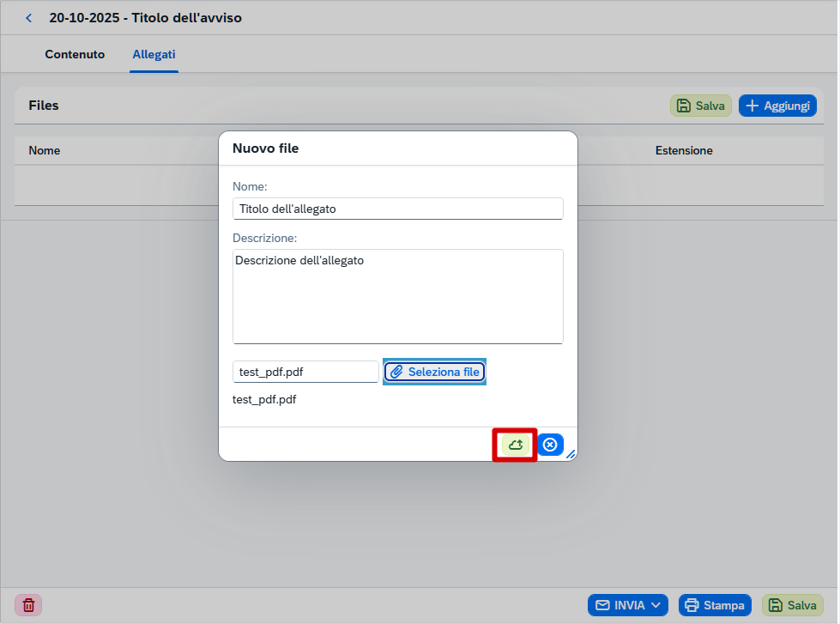
Task: Click the cloud upload icon in the dialog
Action: click(515, 445)
